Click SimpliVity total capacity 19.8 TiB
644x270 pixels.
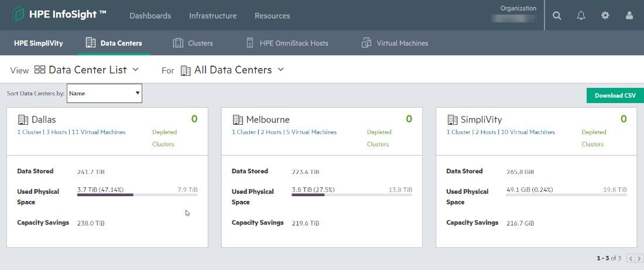[615, 189]
